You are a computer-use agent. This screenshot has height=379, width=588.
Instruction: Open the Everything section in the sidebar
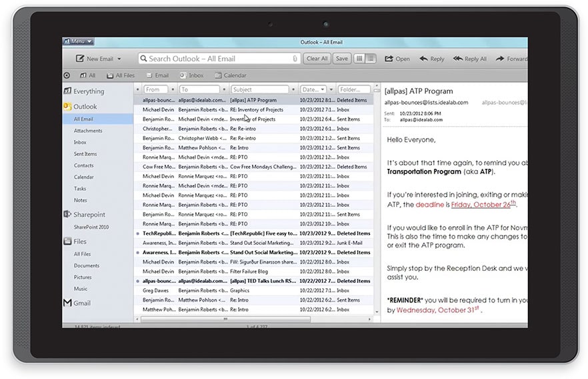point(84,91)
